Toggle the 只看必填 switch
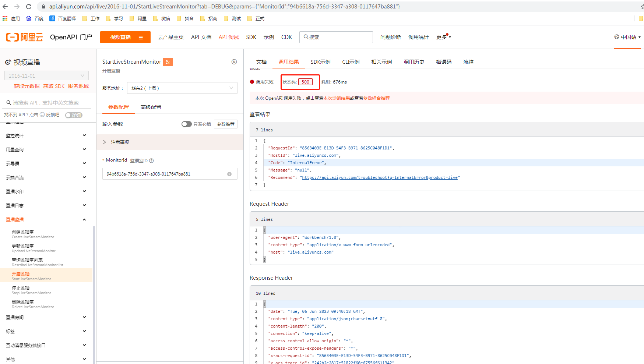 click(186, 124)
